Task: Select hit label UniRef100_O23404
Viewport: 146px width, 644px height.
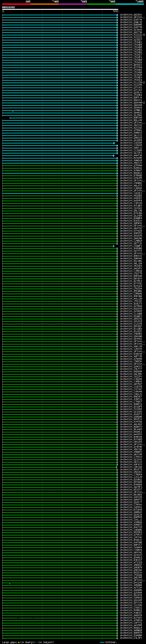Action: tap(131, 30)
